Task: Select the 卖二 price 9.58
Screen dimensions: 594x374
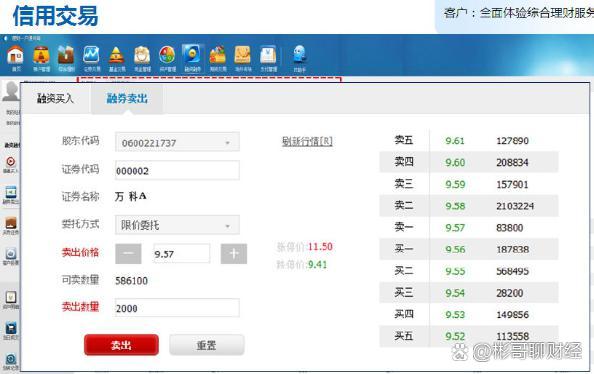Action: pyautogui.click(x=455, y=206)
